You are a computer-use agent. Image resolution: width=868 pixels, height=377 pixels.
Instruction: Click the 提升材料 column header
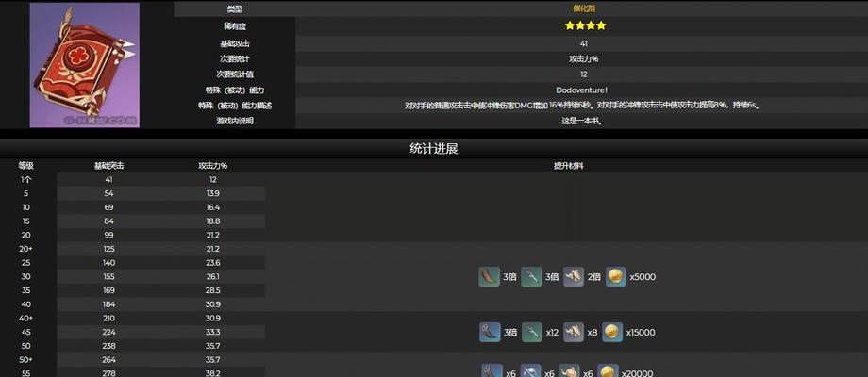click(x=568, y=166)
